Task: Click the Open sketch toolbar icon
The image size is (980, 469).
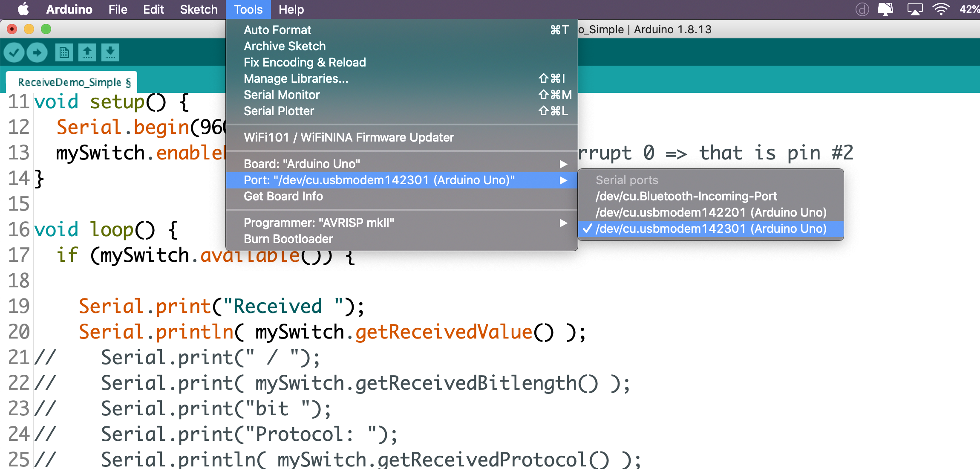Action: [87, 53]
